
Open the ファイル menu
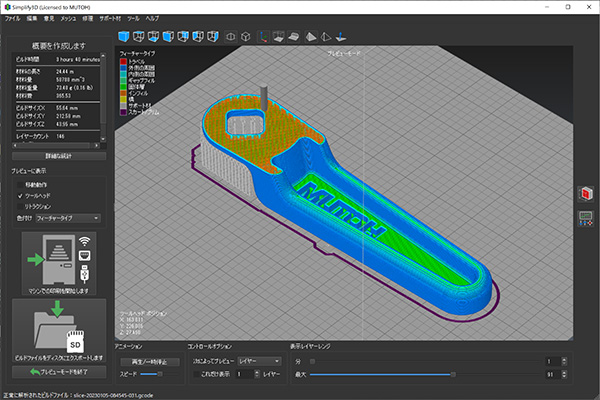[x=12, y=19]
